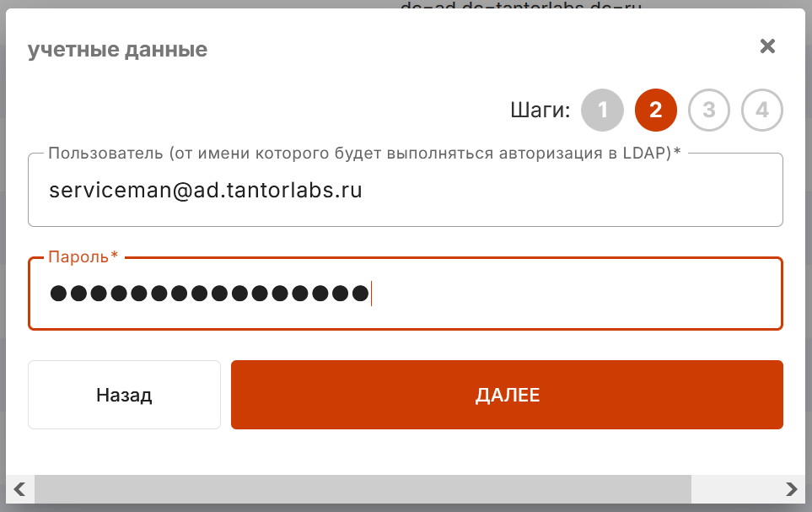812x512 pixels.
Task: Click the serviceman@ad.tantorlabs.ru text
Action: click(x=206, y=190)
